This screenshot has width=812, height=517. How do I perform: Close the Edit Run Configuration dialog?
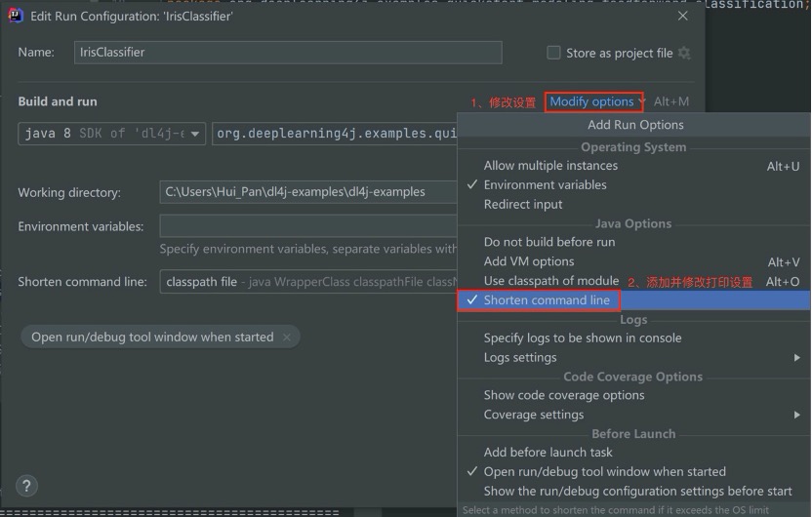(x=682, y=16)
